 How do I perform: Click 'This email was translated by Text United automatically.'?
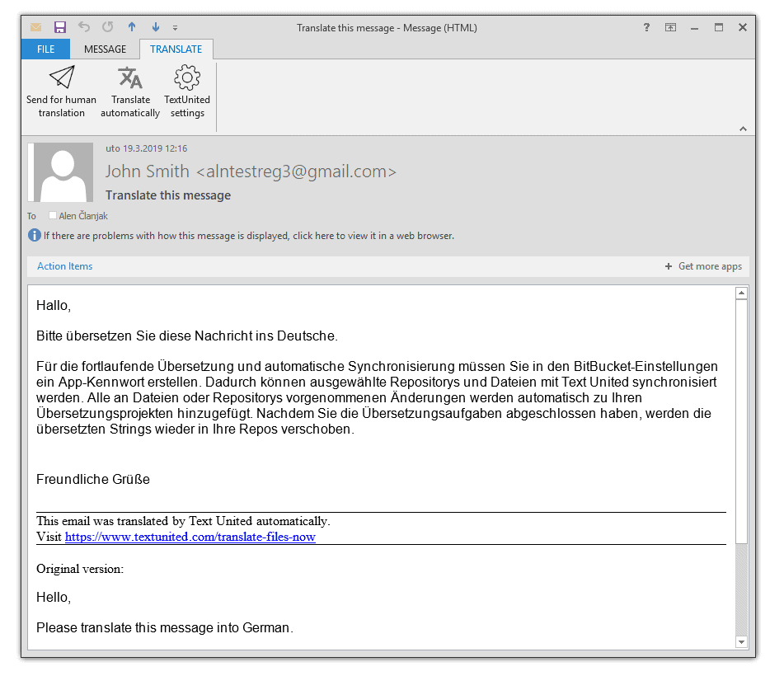(183, 521)
